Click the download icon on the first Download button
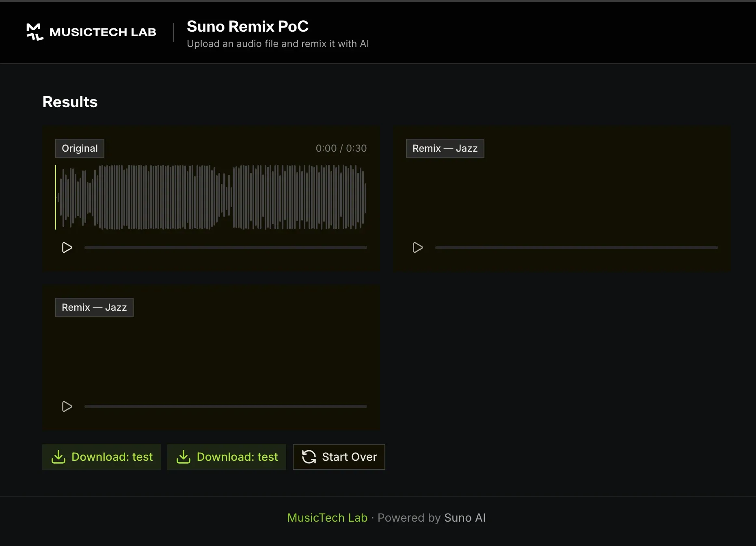This screenshot has width=756, height=546. tap(58, 457)
